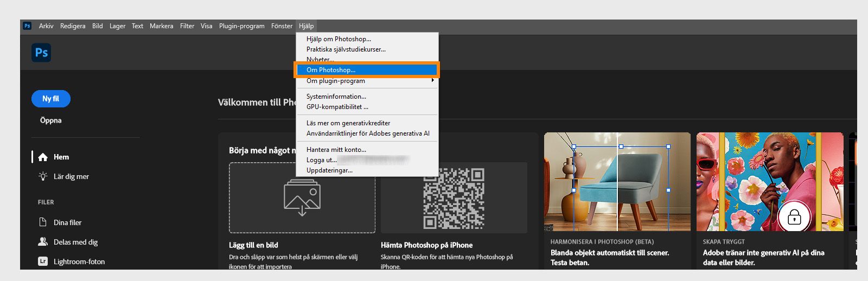Click the Photoshop home logo icon
The width and height of the screenshot is (868, 281).
(41, 53)
